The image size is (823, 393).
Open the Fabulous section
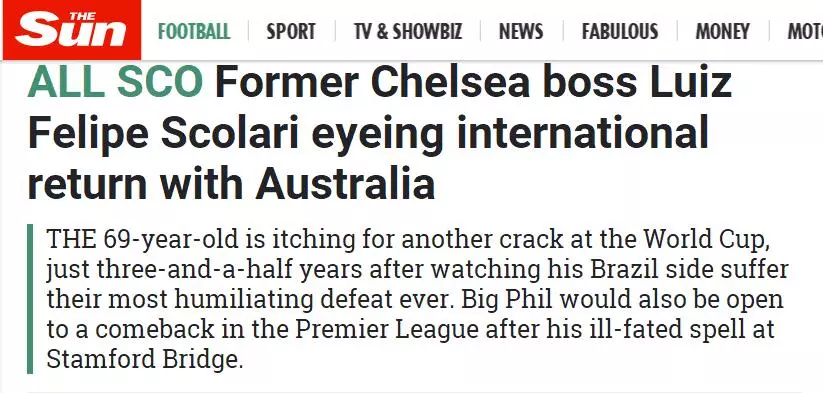pyautogui.click(x=619, y=31)
